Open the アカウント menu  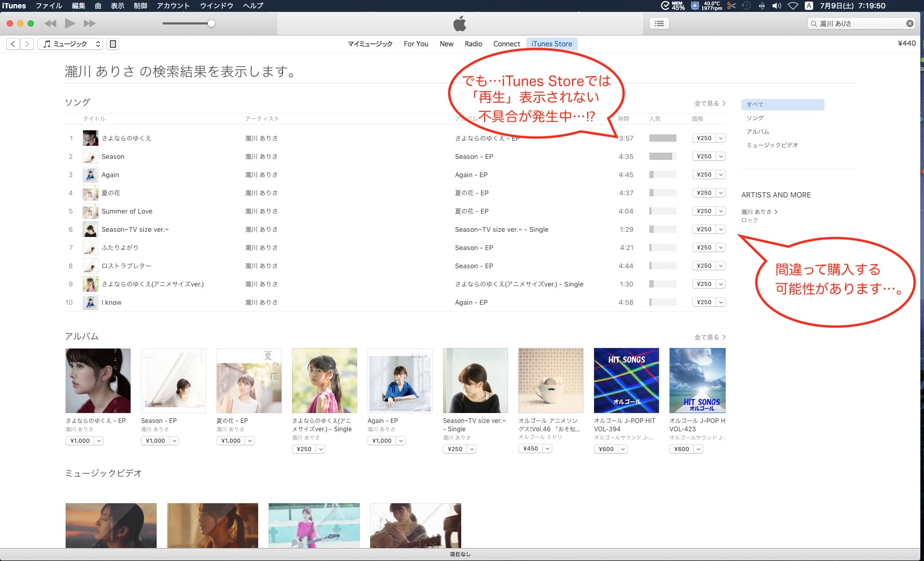(173, 6)
